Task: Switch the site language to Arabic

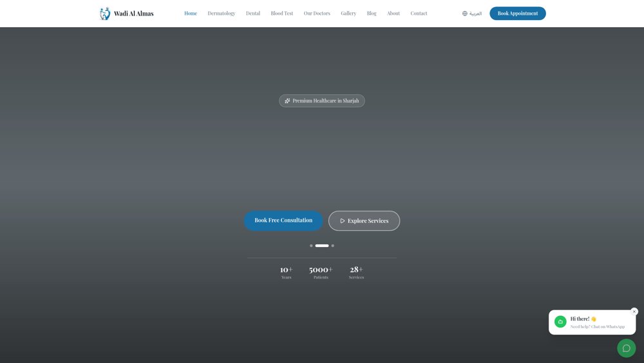Action: click(472, 14)
